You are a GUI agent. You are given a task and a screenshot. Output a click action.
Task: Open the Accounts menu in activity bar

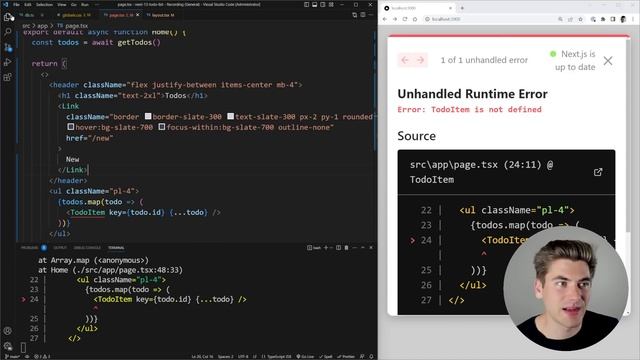coord(8,331)
